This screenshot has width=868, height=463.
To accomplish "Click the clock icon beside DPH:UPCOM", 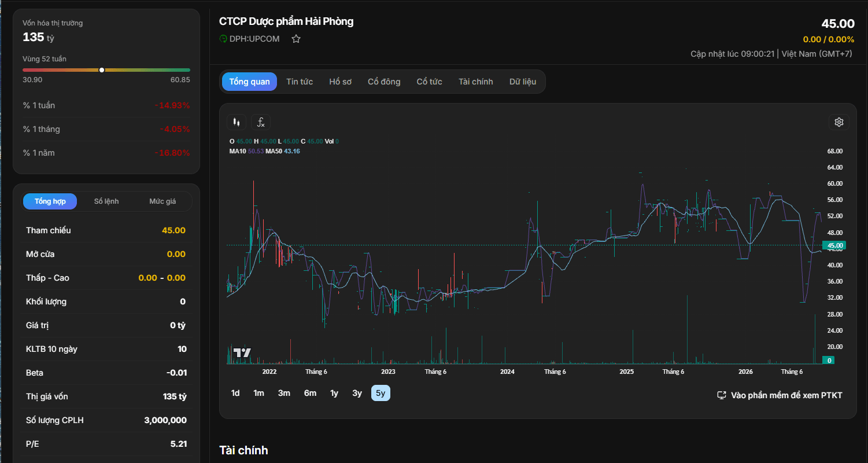I will pyautogui.click(x=223, y=39).
